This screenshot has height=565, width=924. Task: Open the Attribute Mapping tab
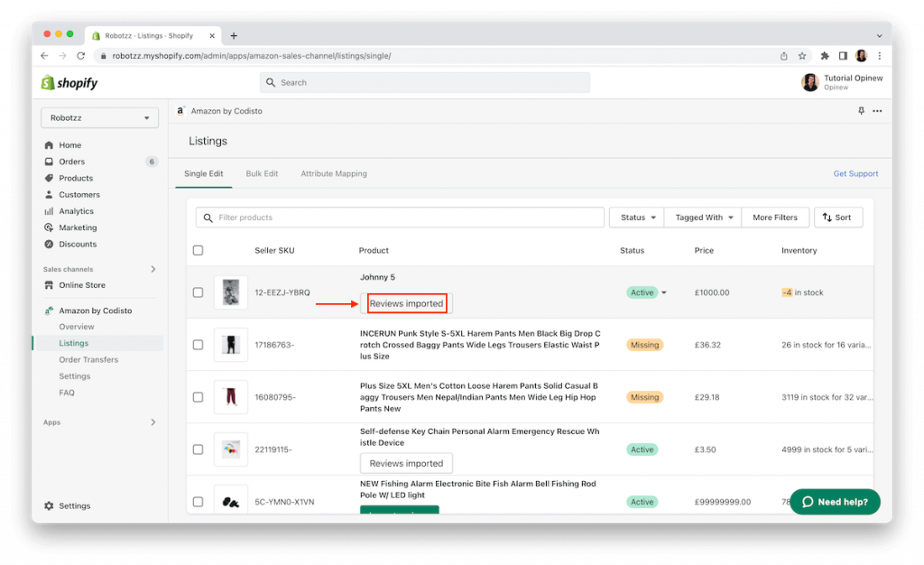coord(334,174)
